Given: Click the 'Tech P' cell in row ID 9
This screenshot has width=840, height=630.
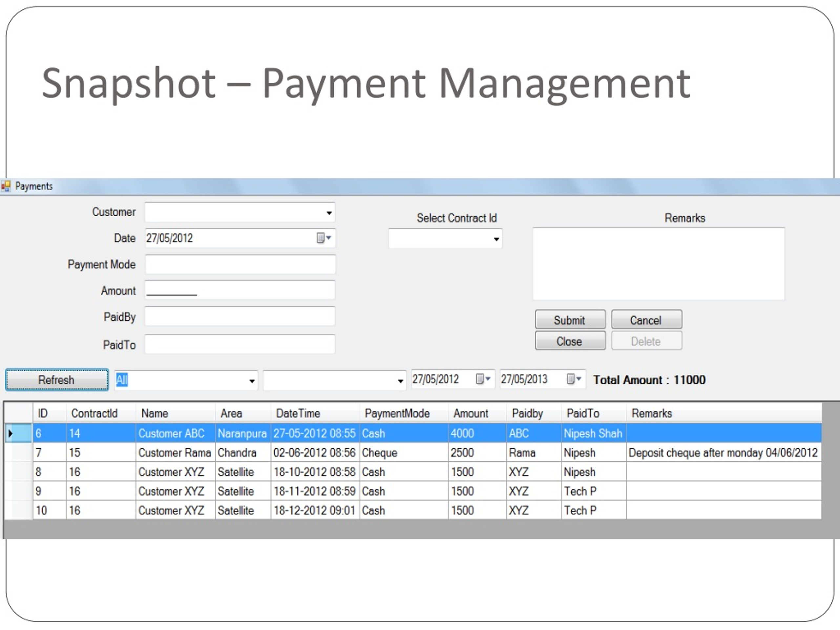Looking at the screenshot, I should [594, 491].
